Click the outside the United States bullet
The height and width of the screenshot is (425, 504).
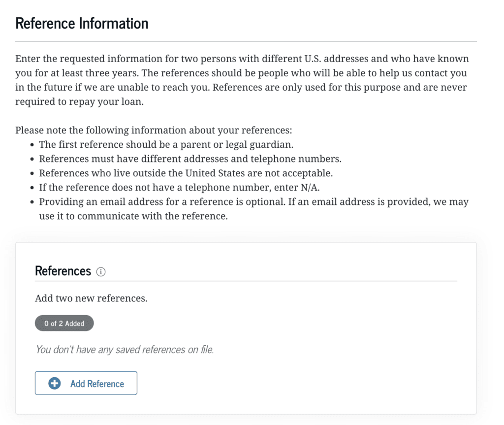click(186, 173)
